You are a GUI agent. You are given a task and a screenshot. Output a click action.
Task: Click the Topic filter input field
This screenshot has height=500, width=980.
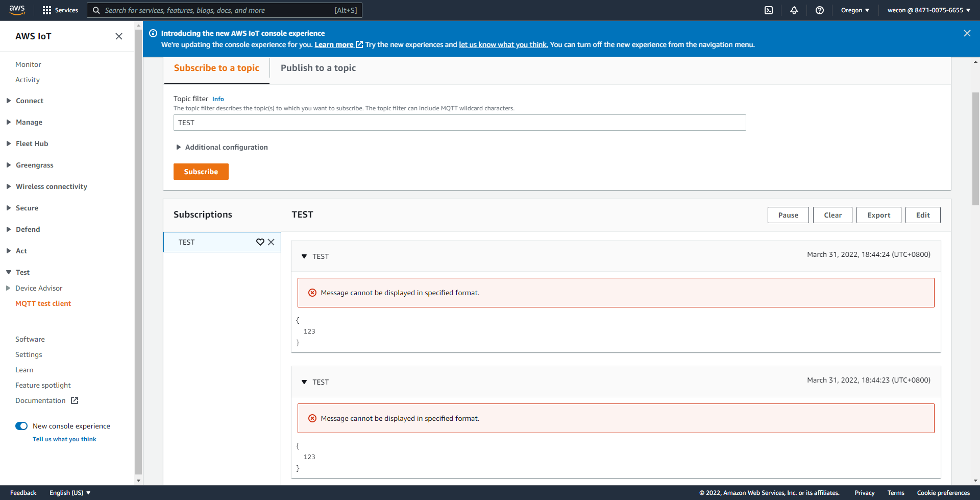459,123
